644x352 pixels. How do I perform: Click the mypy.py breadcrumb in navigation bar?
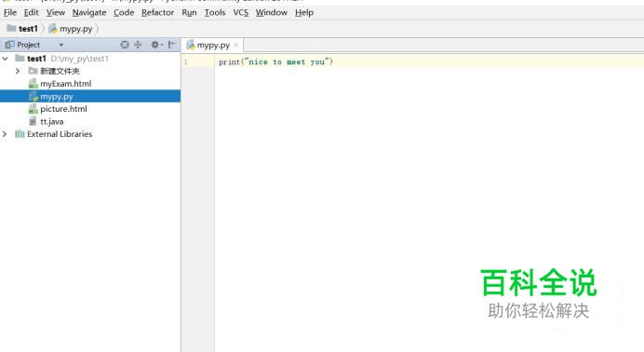71,29
